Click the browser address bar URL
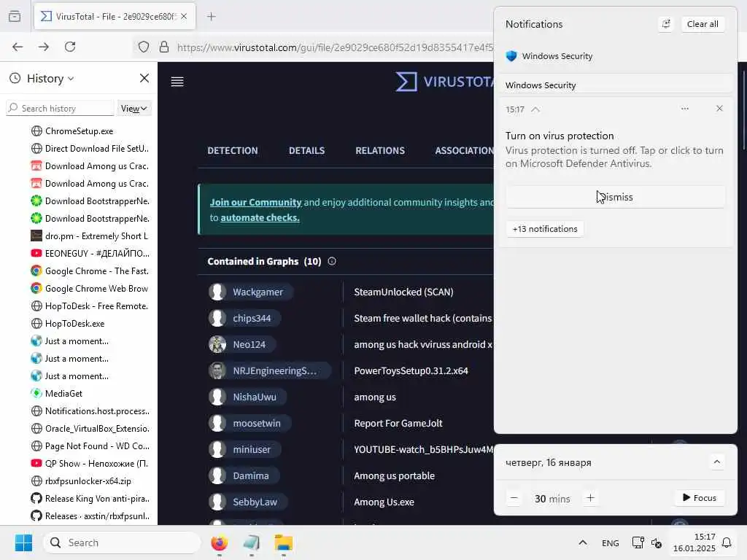Viewport: 747px width, 560px height. (x=335, y=47)
